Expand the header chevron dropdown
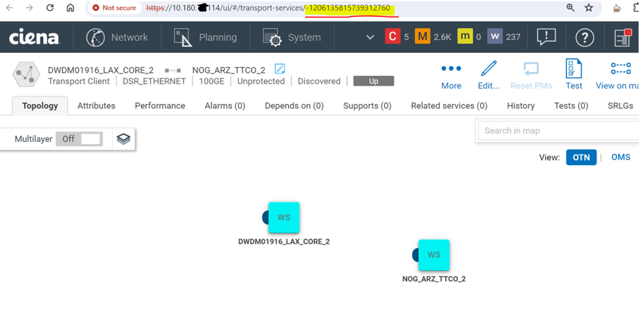This screenshot has height=309, width=644. [x=370, y=38]
